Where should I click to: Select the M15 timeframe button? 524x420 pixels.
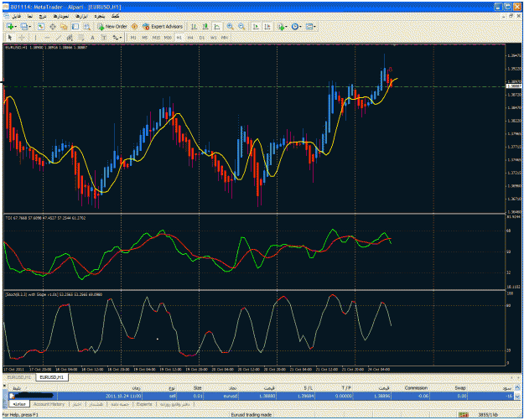tap(156, 38)
